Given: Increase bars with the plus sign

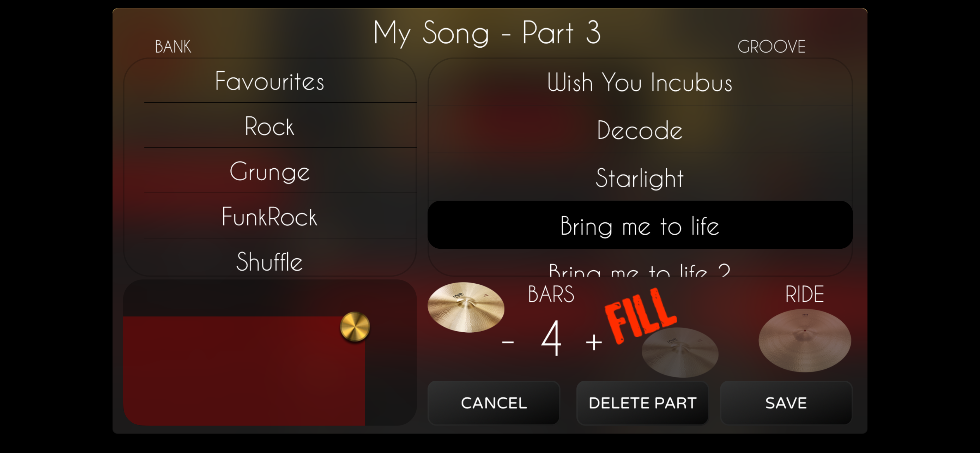Looking at the screenshot, I should pyautogui.click(x=593, y=342).
